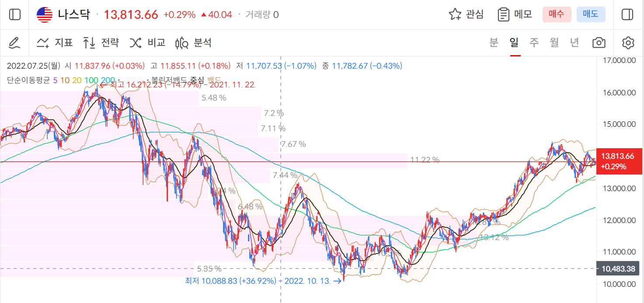Click the orange 10 moving average period
Viewport: 644px width, 303px height.
pos(65,80)
